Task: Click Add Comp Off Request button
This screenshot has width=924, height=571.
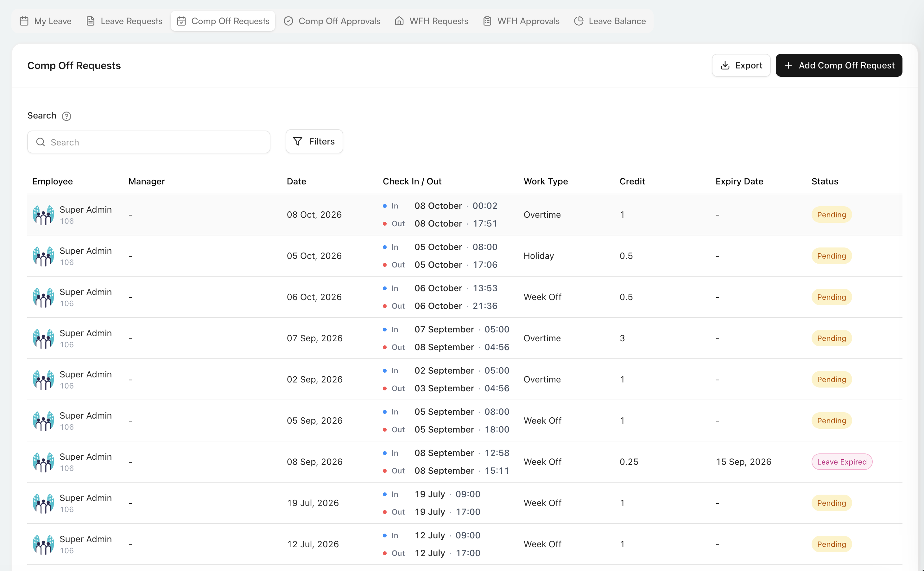Action: click(839, 65)
